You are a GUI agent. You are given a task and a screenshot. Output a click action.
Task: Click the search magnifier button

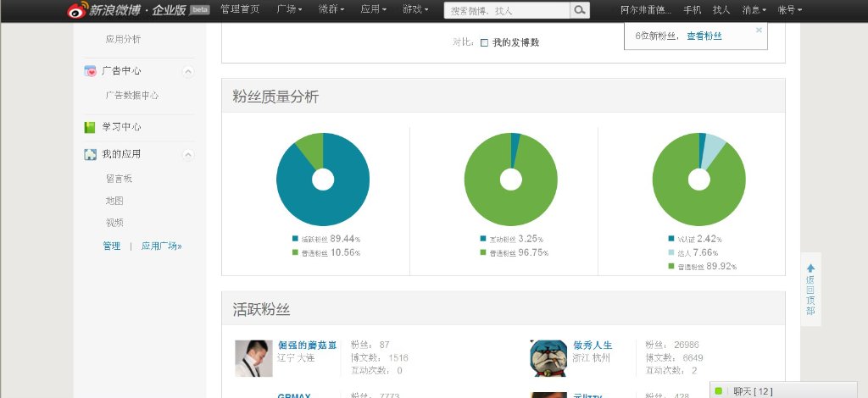(580, 10)
